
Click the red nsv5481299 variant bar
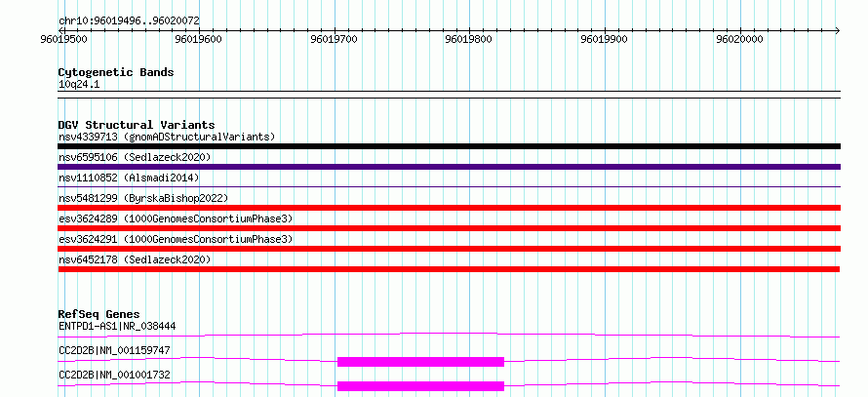click(449, 208)
